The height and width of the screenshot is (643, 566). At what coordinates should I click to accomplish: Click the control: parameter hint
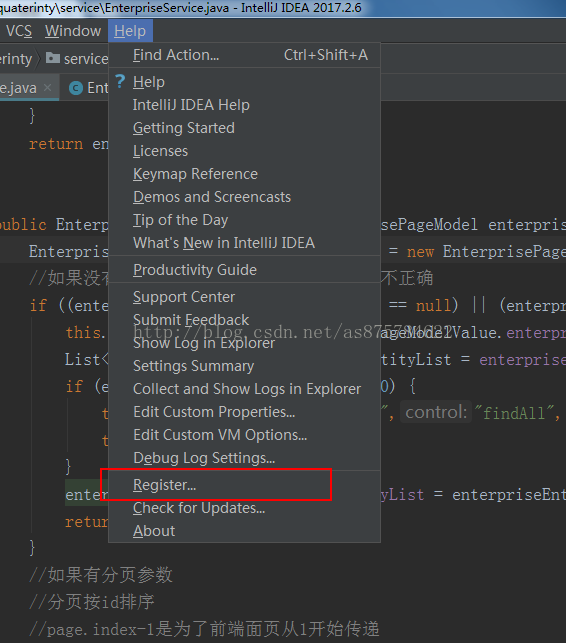[x=436, y=412]
